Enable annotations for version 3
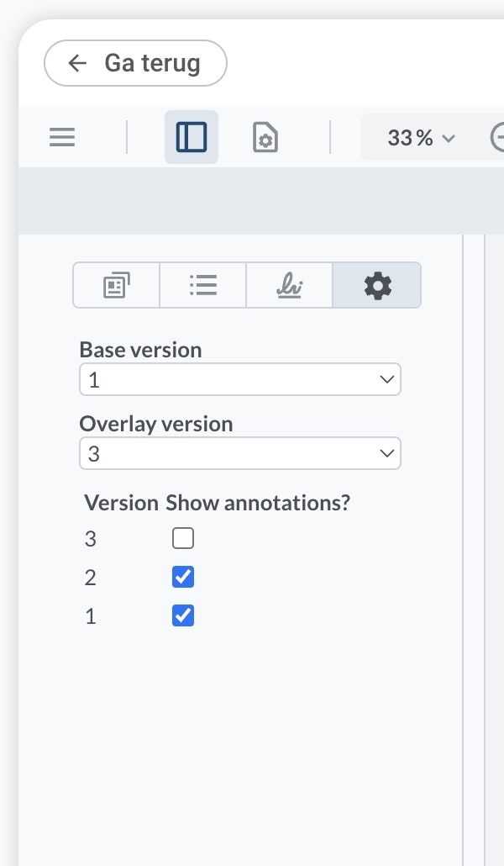Screen dimensions: 504x866 [182, 538]
